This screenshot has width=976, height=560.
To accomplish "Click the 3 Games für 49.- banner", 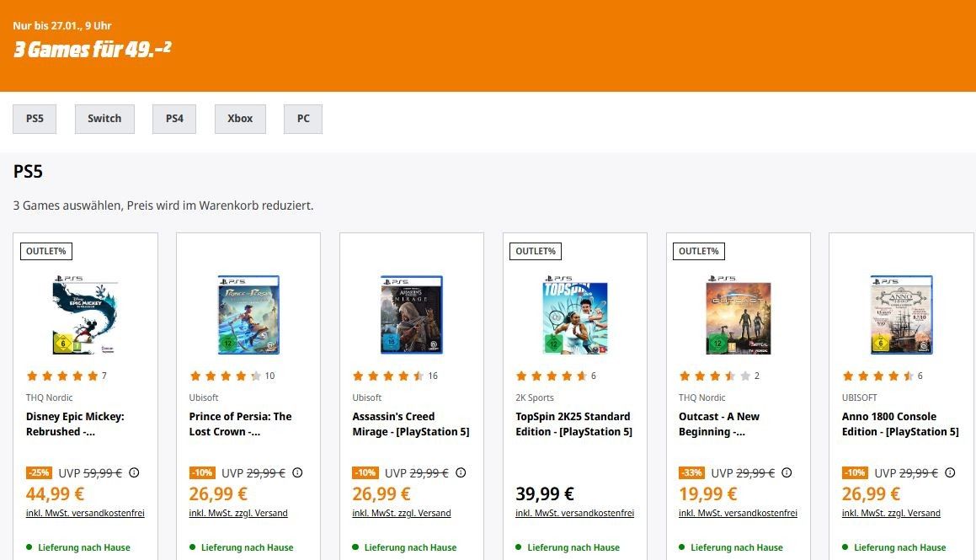I will [x=93, y=49].
